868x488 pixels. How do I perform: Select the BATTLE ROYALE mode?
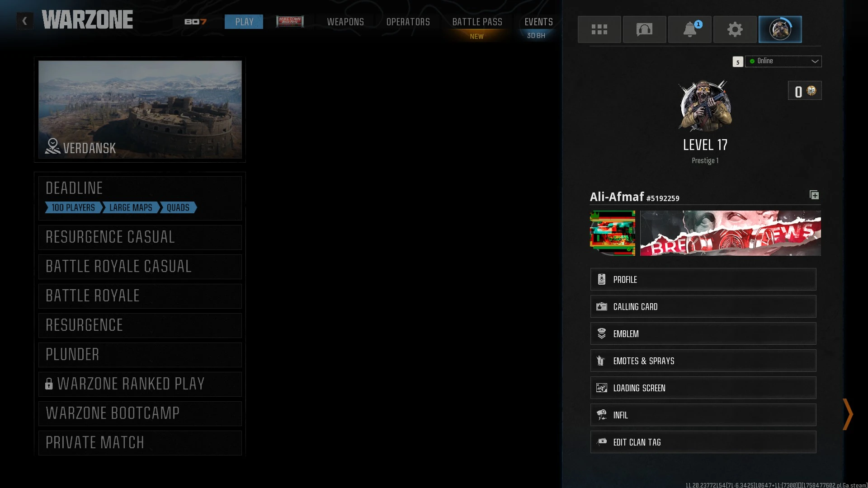point(140,296)
